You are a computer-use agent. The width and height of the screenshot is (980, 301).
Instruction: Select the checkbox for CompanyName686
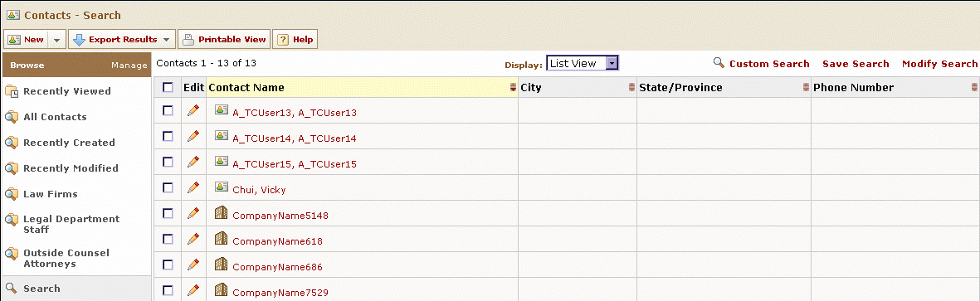click(x=168, y=265)
